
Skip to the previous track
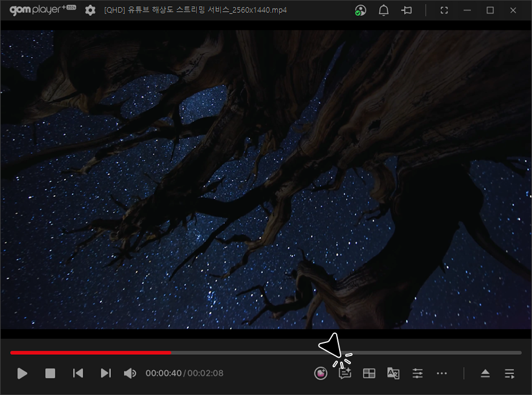78,373
